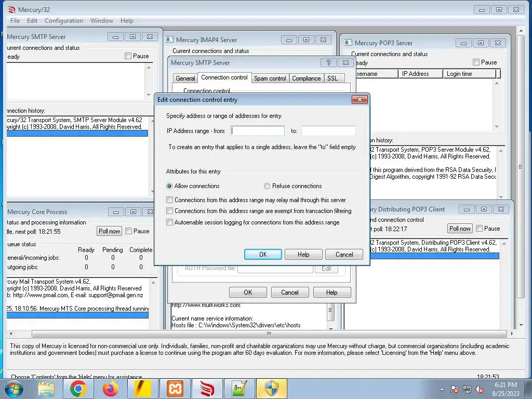Open XAMPP control panel taskbar icon

(x=175, y=389)
